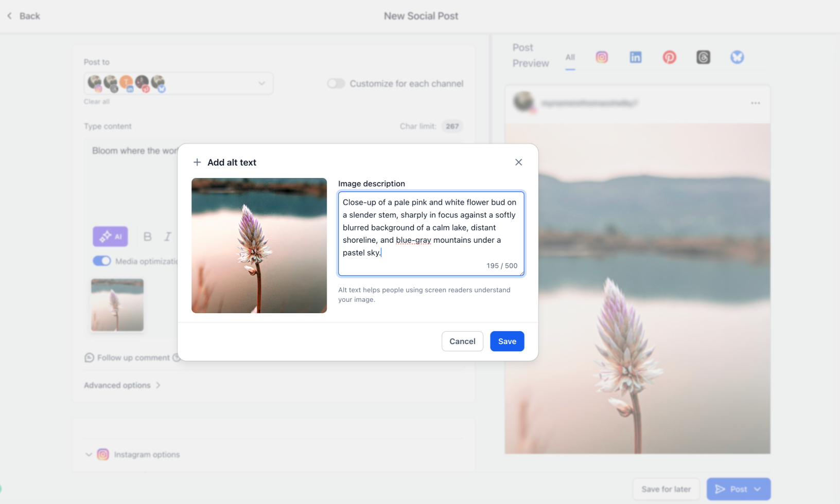Go Back from New Social Post

pyautogui.click(x=24, y=16)
